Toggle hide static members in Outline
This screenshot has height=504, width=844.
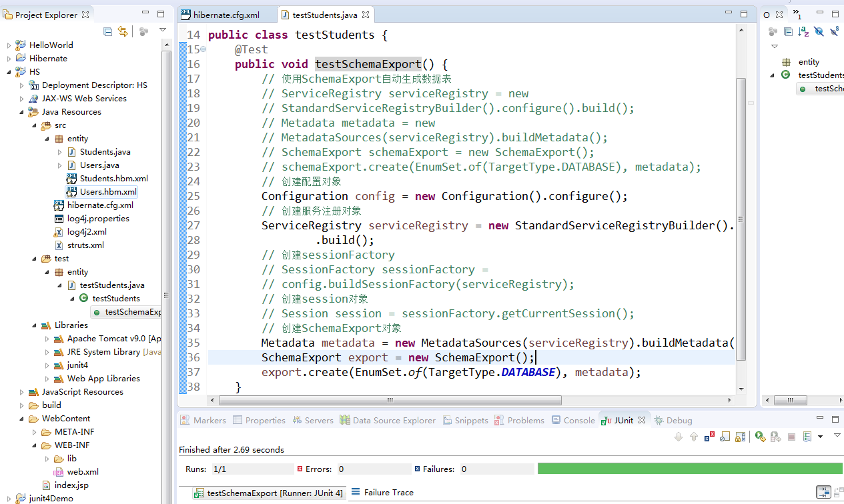click(x=835, y=31)
